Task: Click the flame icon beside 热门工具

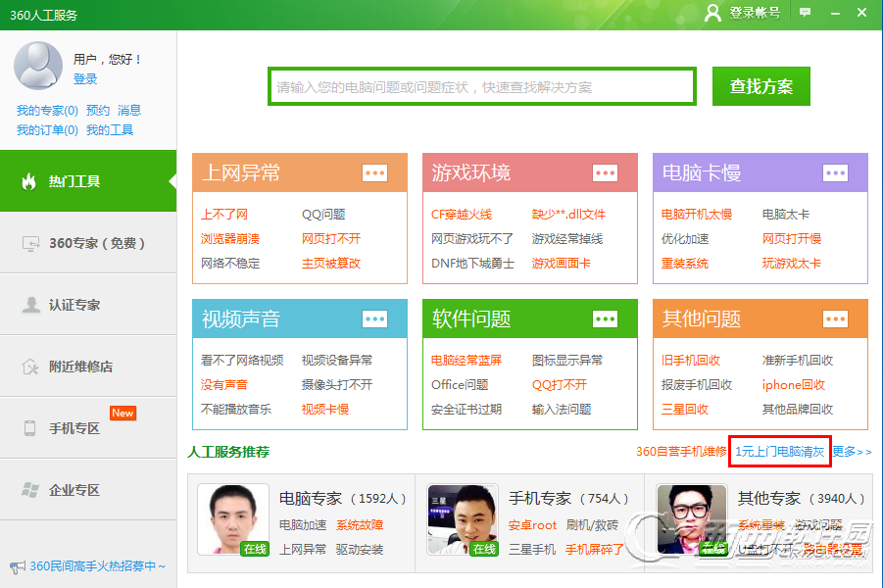Action: pos(29,180)
